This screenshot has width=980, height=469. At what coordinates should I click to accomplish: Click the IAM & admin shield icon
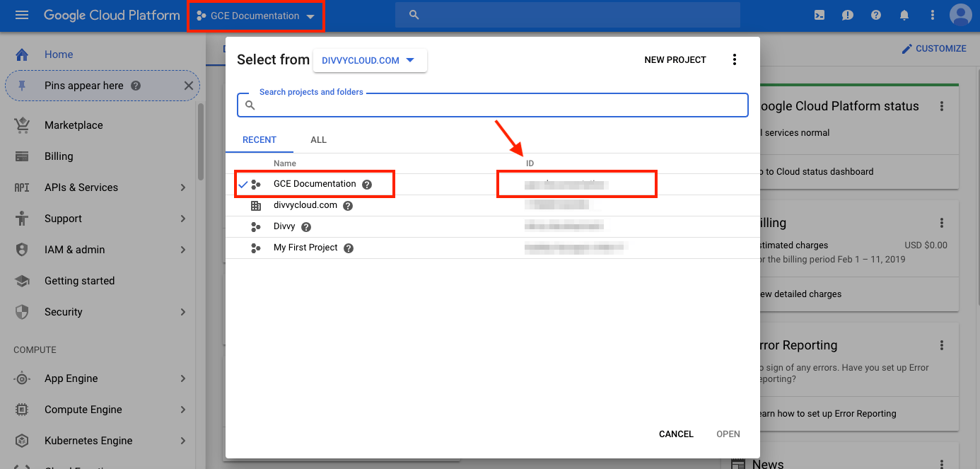(x=22, y=250)
